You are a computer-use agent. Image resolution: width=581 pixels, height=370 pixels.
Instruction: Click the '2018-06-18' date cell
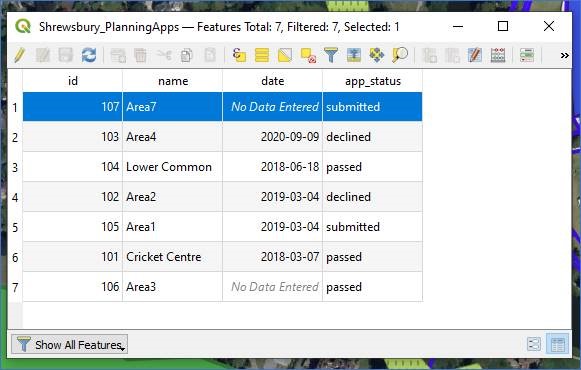(x=273, y=167)
